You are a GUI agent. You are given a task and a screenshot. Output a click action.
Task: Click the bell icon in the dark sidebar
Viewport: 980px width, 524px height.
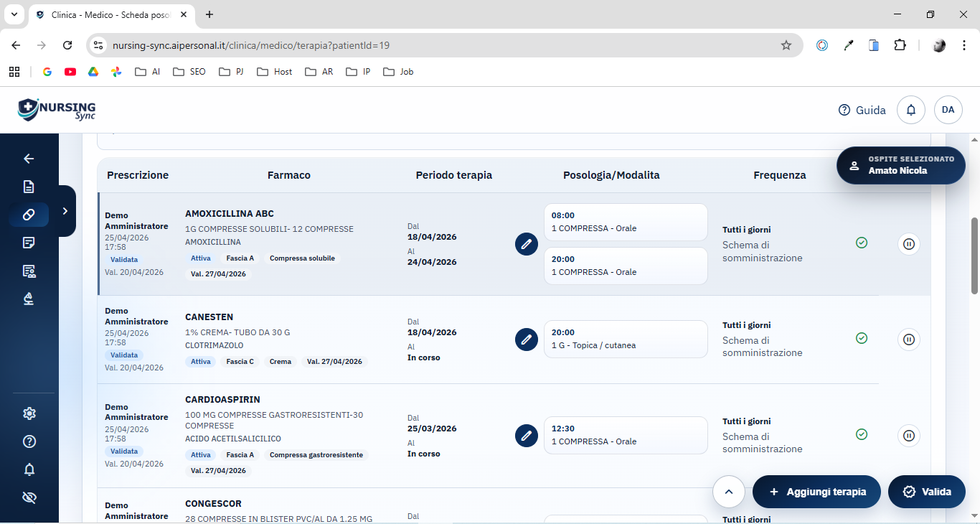29,469
